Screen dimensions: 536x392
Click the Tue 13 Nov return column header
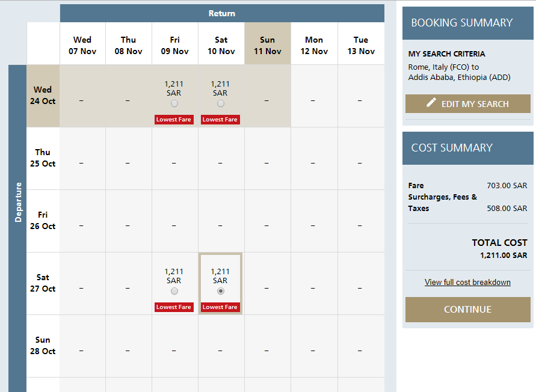tap(361, 43)
